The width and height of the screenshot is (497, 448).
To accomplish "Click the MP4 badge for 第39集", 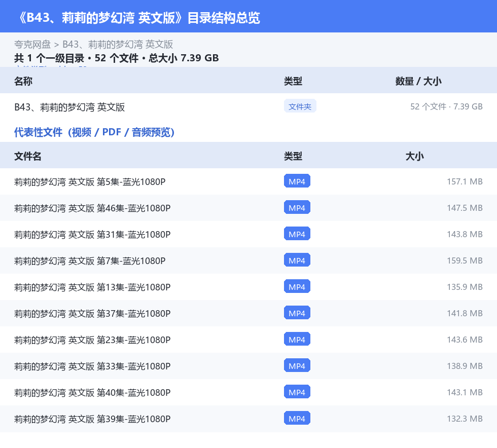I will click(x=297, y=418).
